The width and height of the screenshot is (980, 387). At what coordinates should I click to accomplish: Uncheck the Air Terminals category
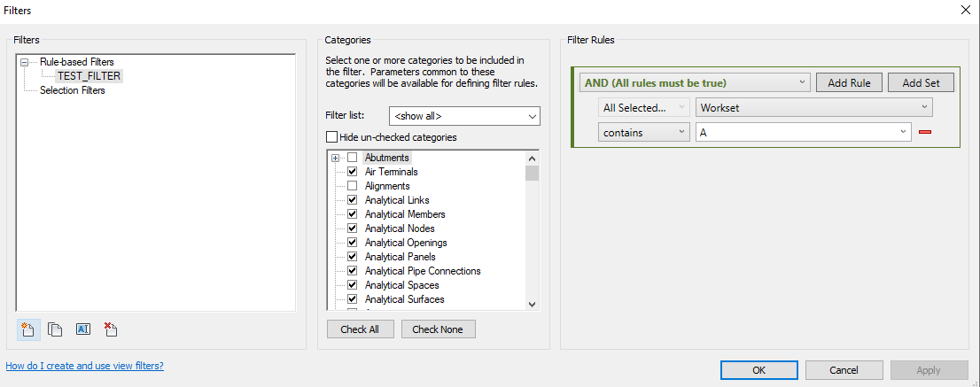352,172
